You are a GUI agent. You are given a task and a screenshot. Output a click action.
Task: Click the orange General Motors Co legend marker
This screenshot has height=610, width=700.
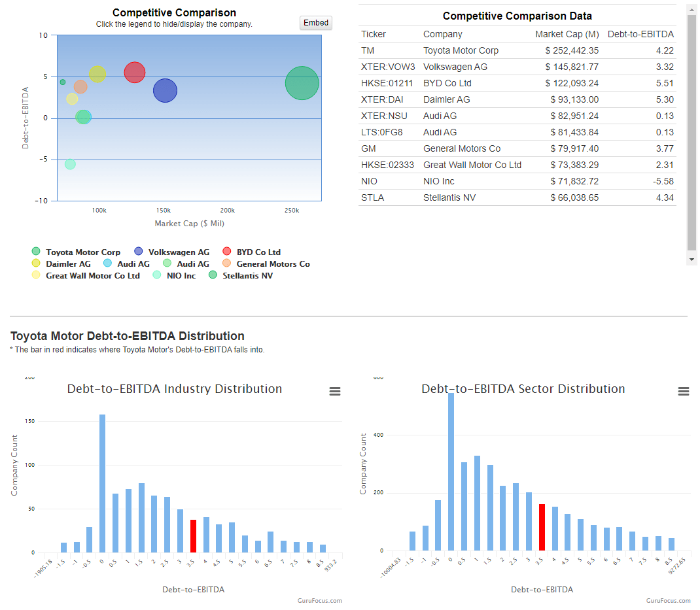pos(228,263)
